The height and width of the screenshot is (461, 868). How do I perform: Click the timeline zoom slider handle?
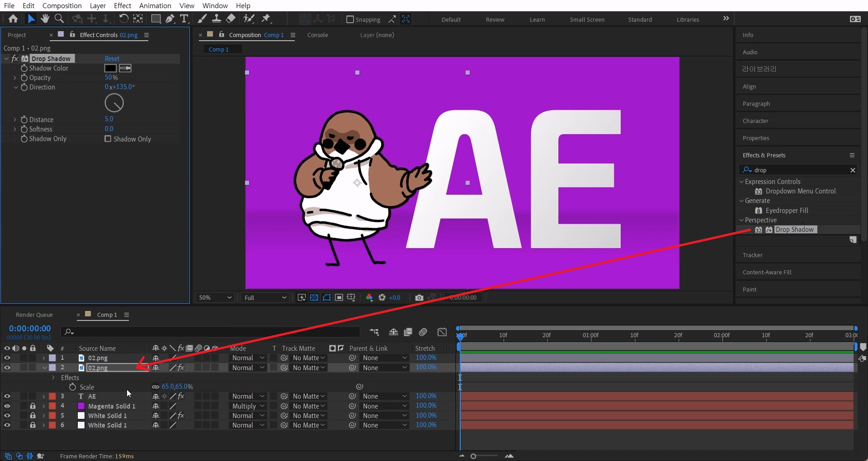(473, 456)
